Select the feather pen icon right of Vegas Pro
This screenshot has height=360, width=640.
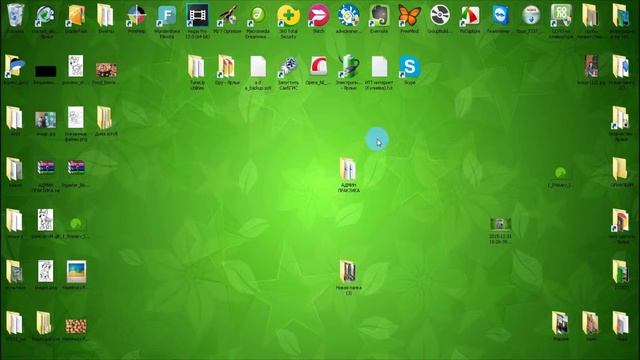coord(228,16)
